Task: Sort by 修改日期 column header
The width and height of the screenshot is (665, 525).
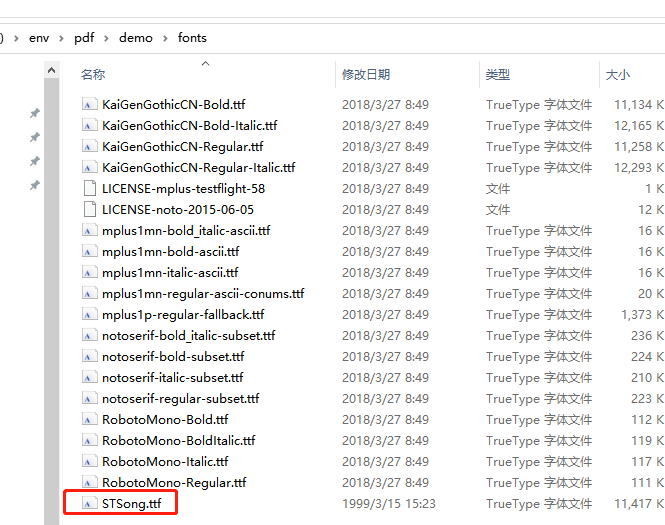Action: tap(366, 75)
